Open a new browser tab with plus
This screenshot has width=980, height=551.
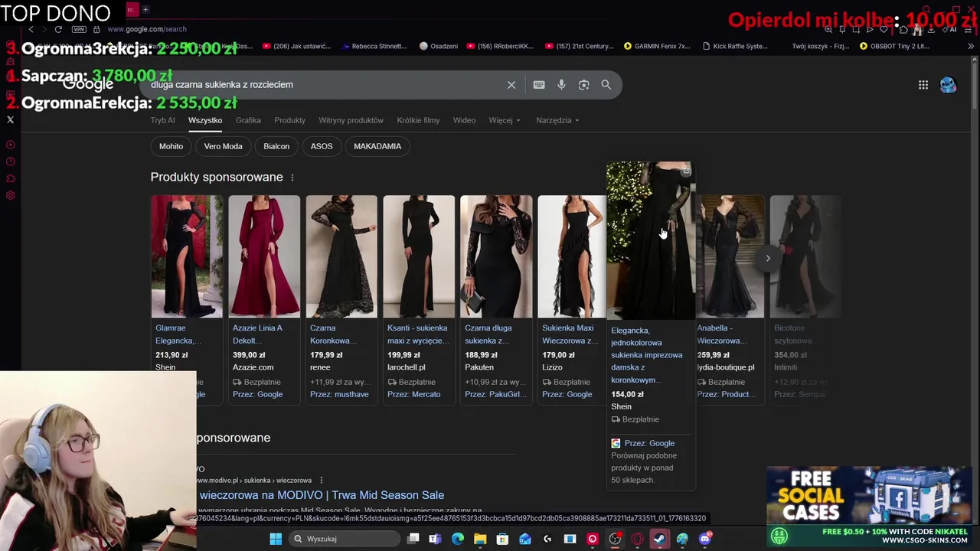(x=145, y=9)
